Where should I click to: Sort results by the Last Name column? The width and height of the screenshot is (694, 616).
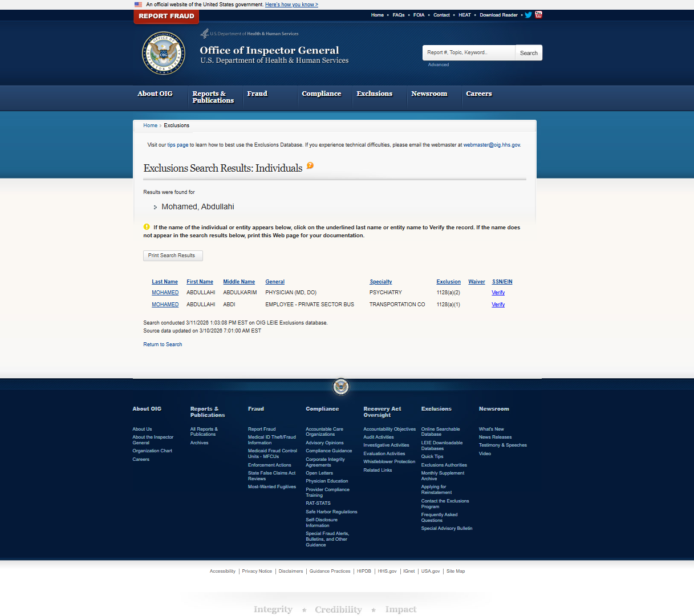pyautogui.click(x=165, y=281)
